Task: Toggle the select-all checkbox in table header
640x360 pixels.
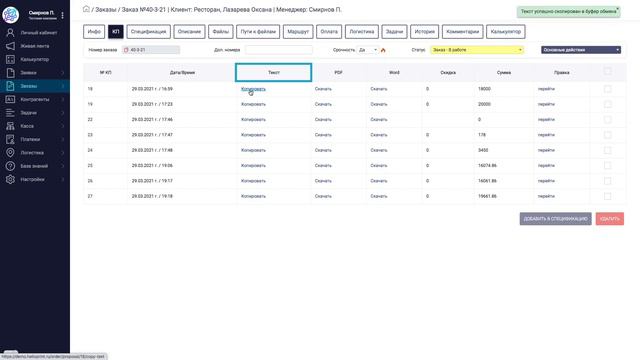Action: tap(607, 71)
